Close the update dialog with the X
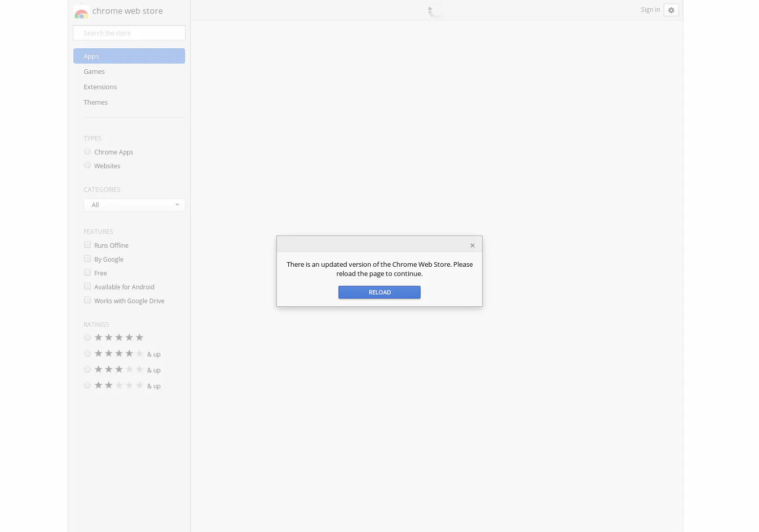The width and height of the screenshot is (759, 532). coord(472,245)
